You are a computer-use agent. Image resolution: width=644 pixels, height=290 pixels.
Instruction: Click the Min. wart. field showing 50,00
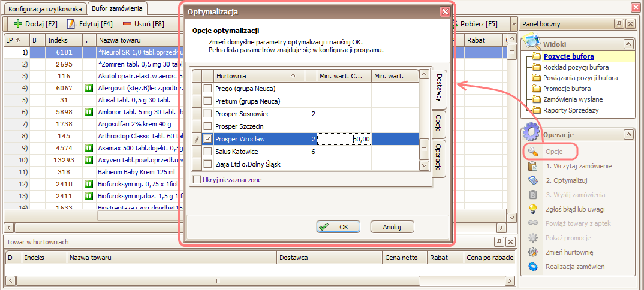click(x=344, y=139)
